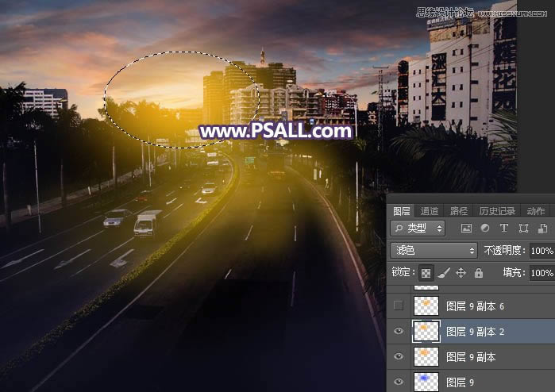Filter layers by pixel image type
This screenshot has width=555, height=392.
point(467,229)
